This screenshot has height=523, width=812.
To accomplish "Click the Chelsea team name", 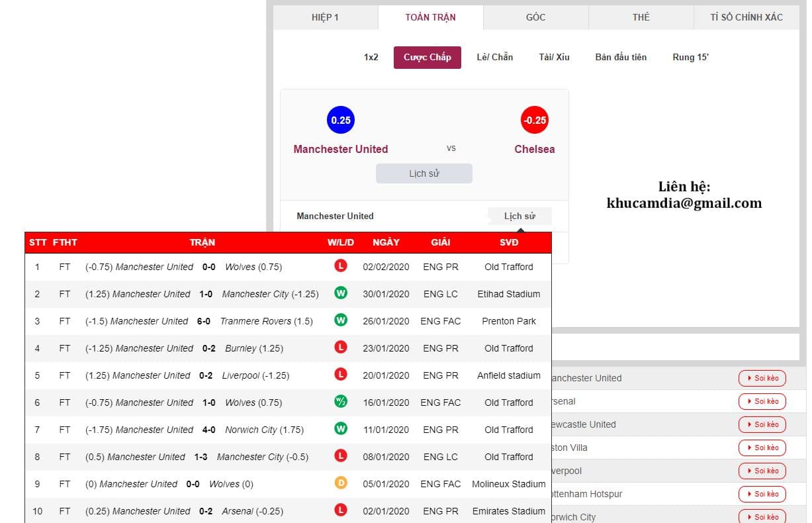I will 535,149.
